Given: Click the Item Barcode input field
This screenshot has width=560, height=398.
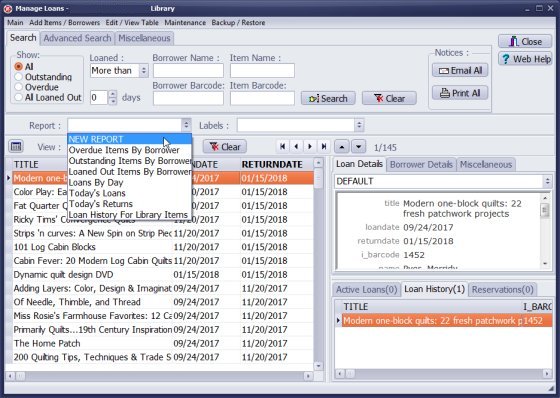Looking at the screenshot, I should (x=262, y=98).
